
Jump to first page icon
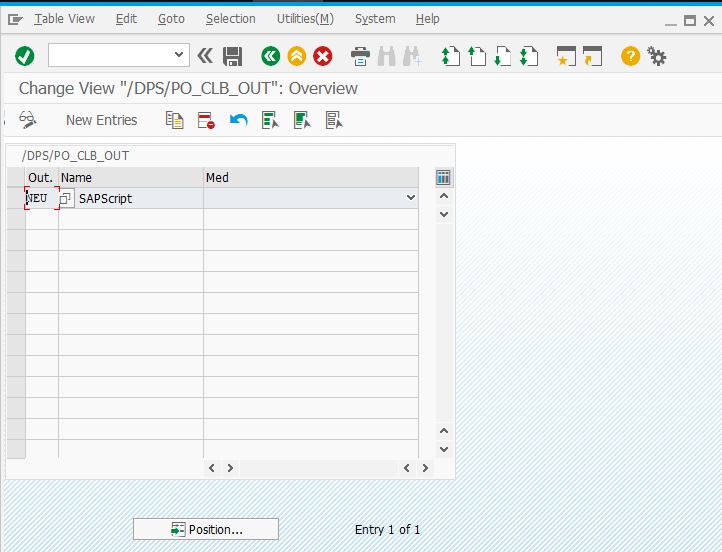pyautogui.click(x=451, y=56)
